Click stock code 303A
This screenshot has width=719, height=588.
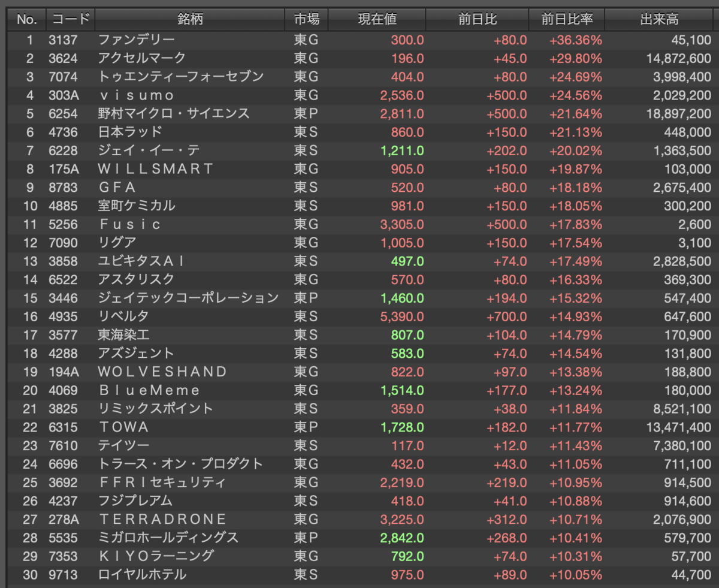64,95
